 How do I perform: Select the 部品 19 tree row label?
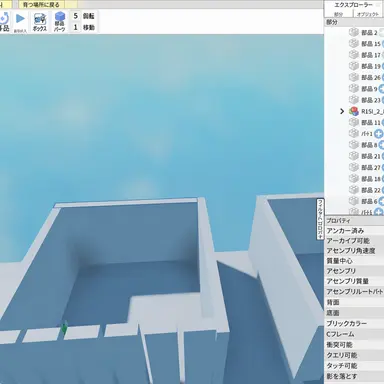click(x=371, y=66)
